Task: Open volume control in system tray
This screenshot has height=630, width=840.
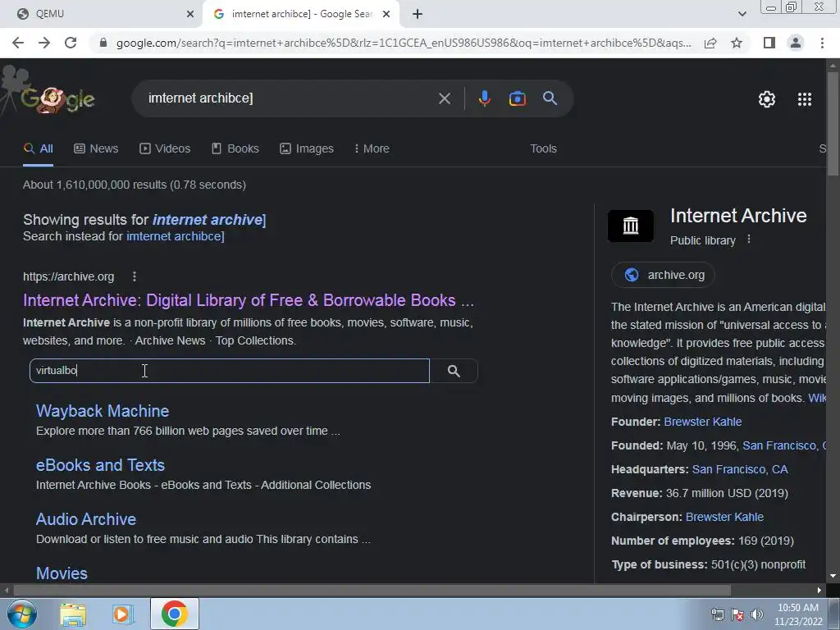Action: [757, 614]
